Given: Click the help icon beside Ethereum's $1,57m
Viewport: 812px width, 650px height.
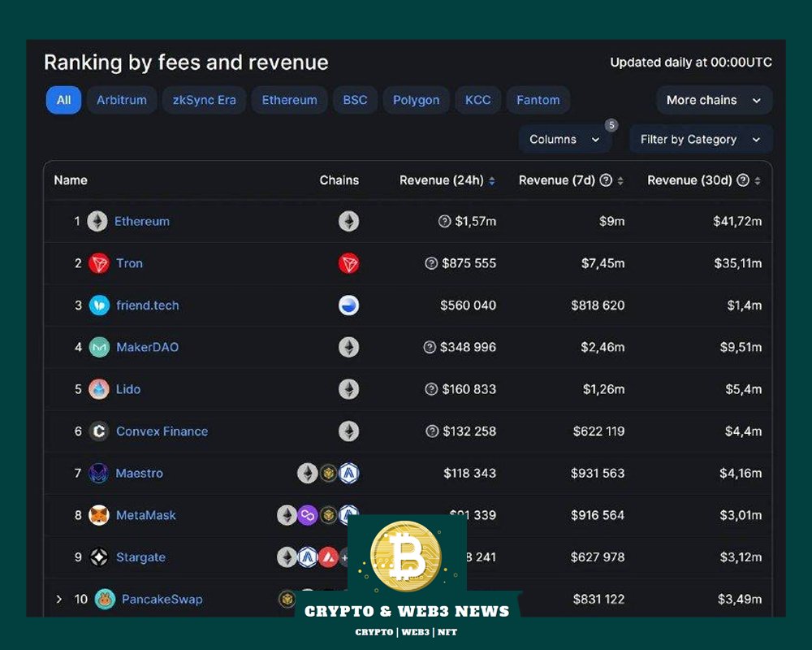Looking at the screenshot, I should 444,221.
